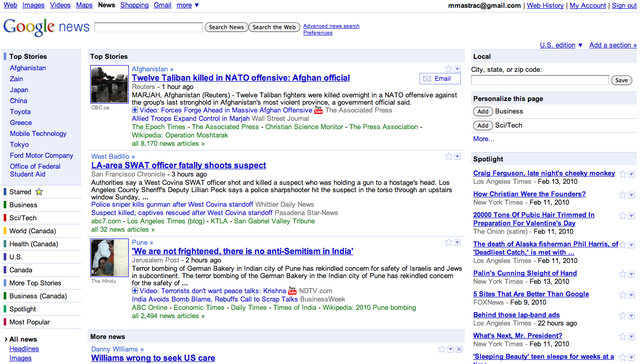Open dropdown next to What's Next, Mr. President
The image size is (640, 364).
pos(631,336)
